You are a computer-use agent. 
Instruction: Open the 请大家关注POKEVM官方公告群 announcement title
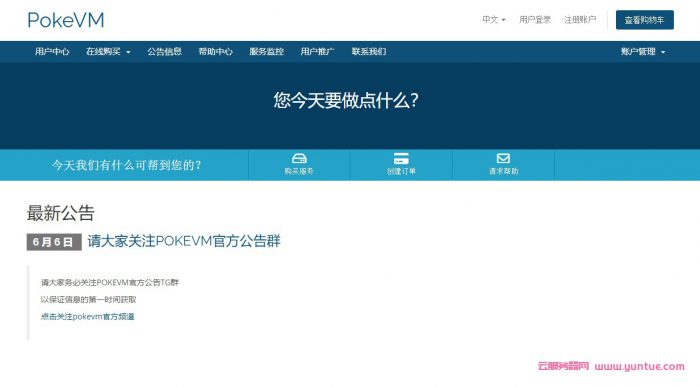click(184, 241)
